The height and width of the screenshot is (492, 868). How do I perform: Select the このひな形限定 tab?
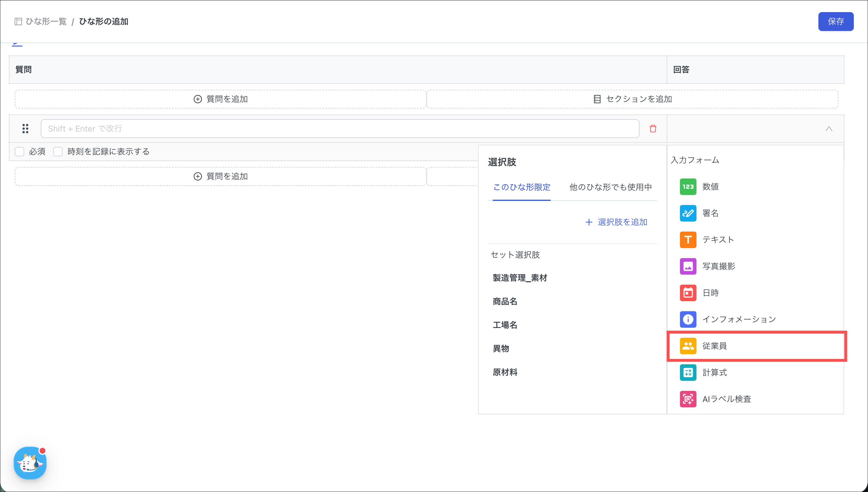pyautogui.click(x=521, y=187)
